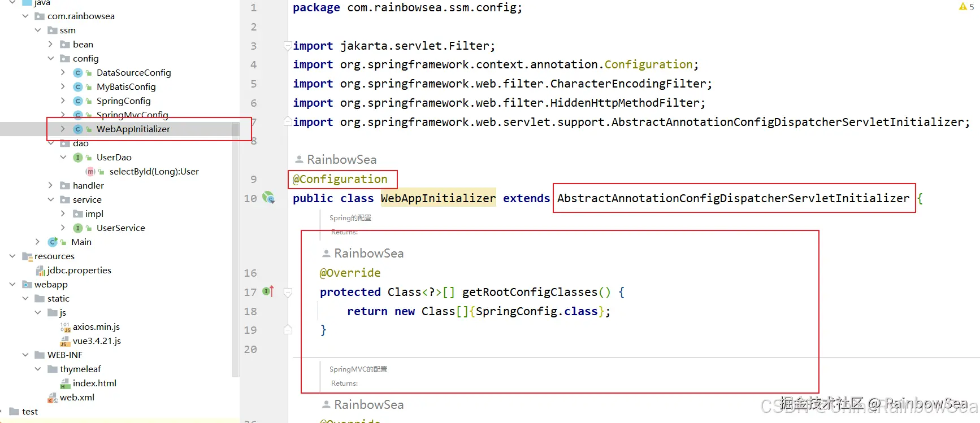Screen dimensions: 980x423
Task: Open vue3.4.21.js file
Action: [97, 341]
